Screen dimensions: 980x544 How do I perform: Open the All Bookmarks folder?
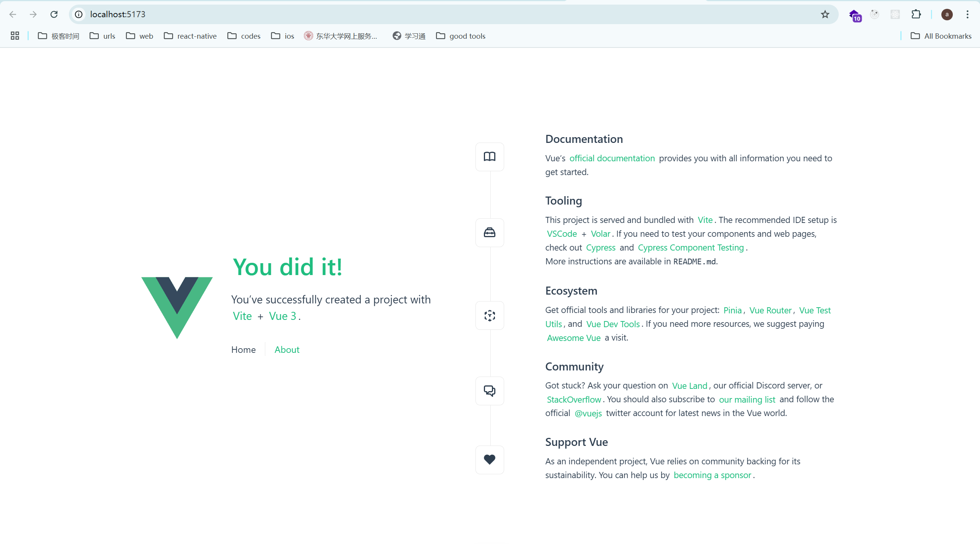pos(941,36)
